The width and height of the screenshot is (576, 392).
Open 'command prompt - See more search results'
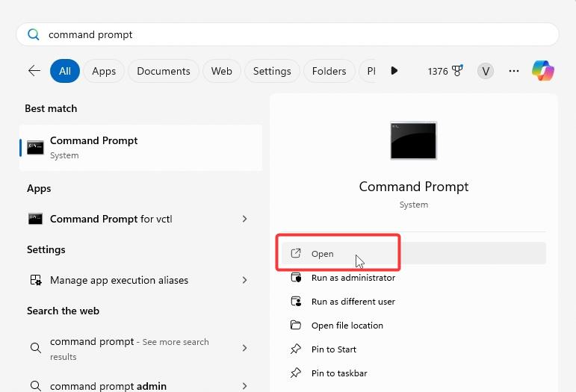[x=139, y=349]
